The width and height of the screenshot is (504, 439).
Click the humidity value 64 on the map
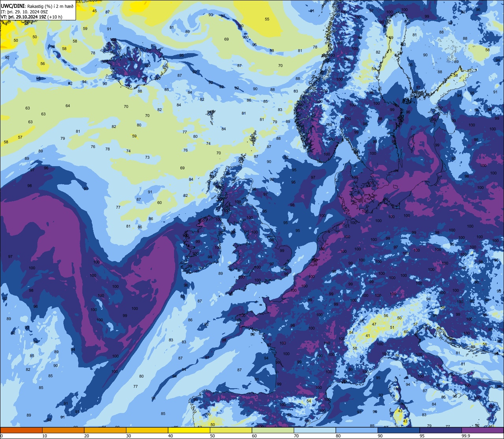click(x=68, y=106)
